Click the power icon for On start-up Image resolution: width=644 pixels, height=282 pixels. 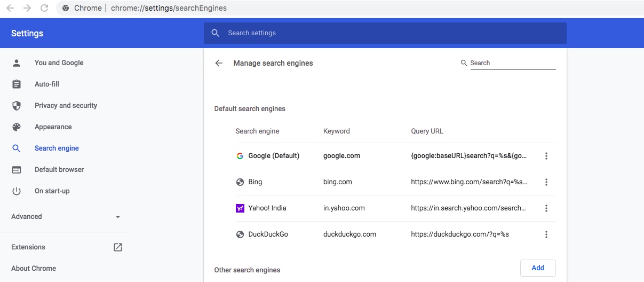[17, 191]
